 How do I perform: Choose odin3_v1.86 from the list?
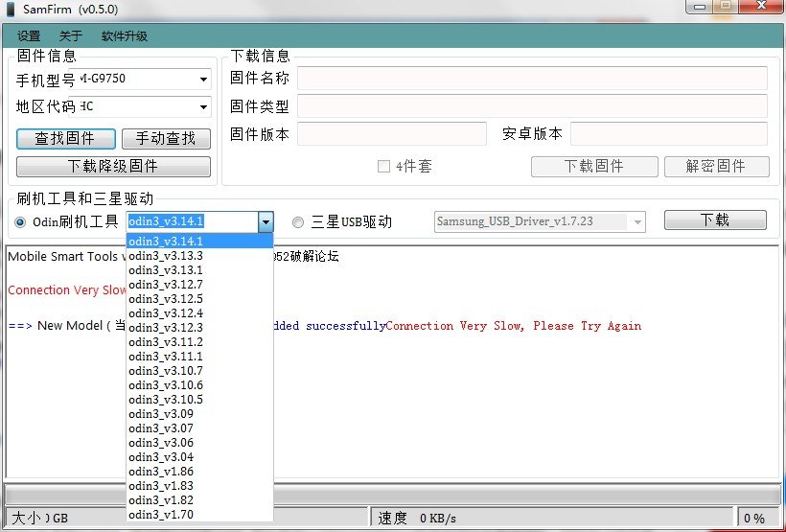[199, 472]
